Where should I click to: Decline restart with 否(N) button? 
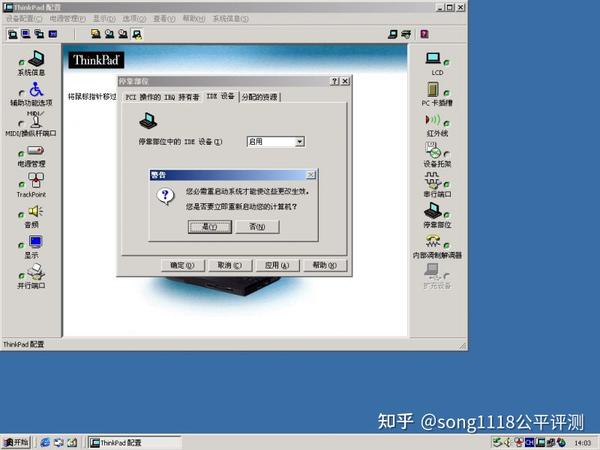point(258,227)
